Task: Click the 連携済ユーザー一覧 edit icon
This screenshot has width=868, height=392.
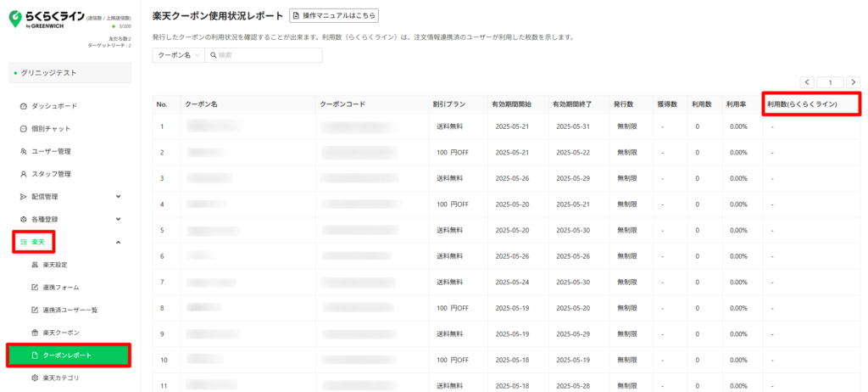Action: [x=34, y=310]
